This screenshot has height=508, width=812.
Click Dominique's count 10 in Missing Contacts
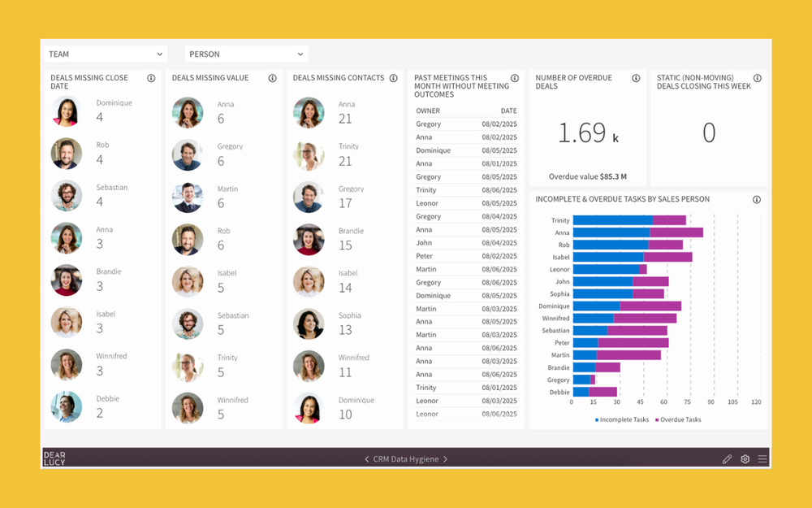(x=345, y=415)
